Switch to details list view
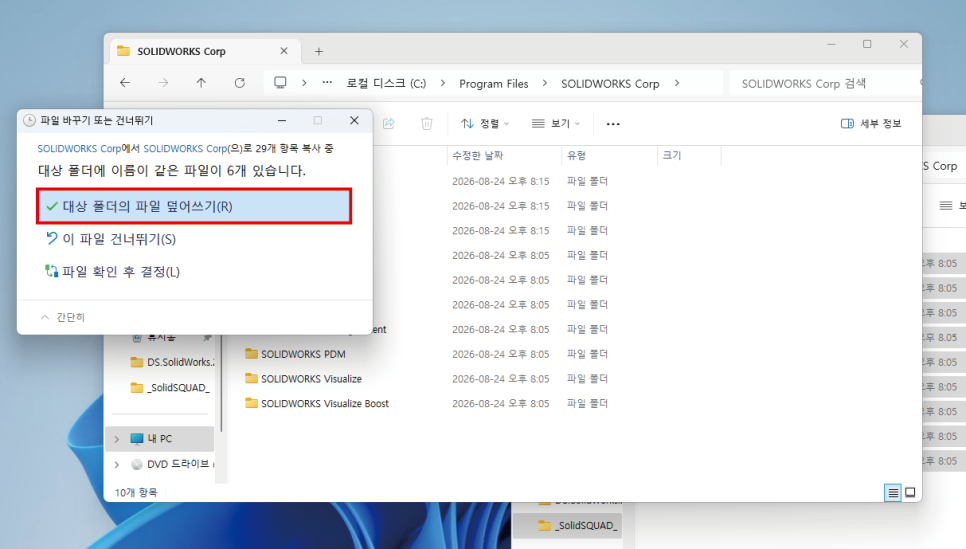The height and width of the screenshot is (549, 966). click(x=893, y=492)
